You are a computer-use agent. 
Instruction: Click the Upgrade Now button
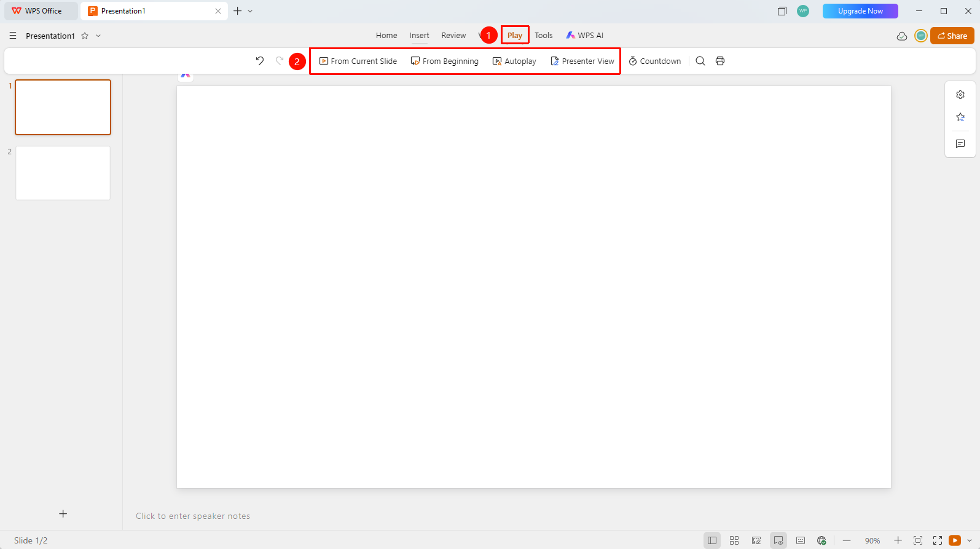pos(860,11)
